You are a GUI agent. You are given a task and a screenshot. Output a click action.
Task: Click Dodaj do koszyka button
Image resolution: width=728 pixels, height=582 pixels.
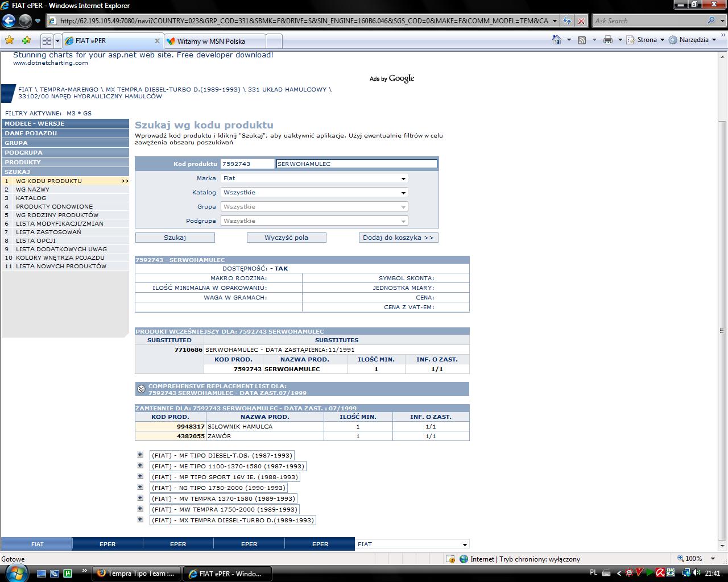[398, 238]
